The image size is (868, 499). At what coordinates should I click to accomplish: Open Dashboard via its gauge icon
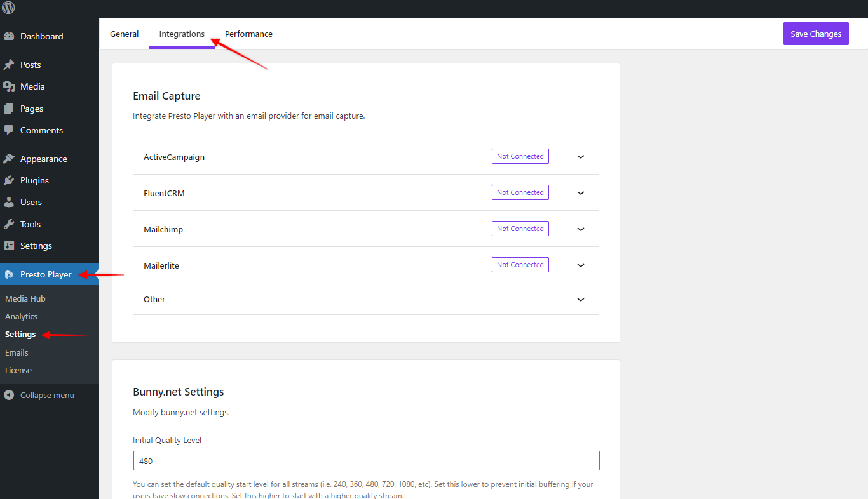[x=9, y=36]
